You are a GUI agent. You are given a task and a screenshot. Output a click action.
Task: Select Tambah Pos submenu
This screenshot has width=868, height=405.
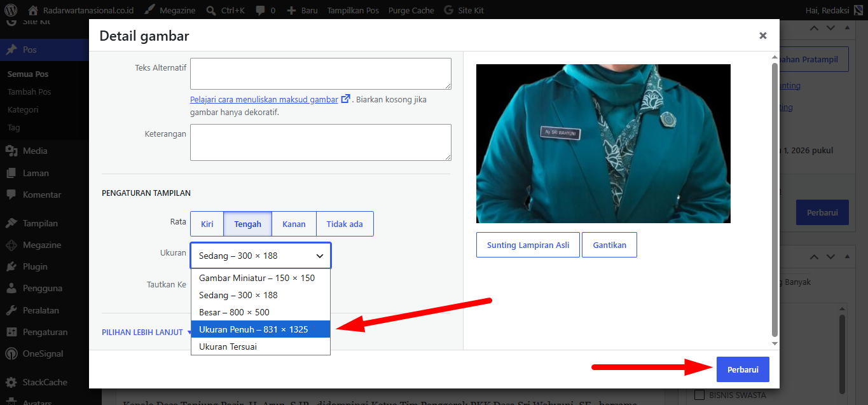point(29,92)
